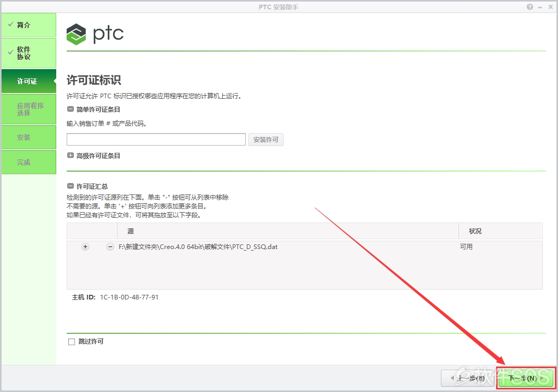Go to next step with 下一步(N)
This screenshot has height=392, width=558.
coord(526,378)
